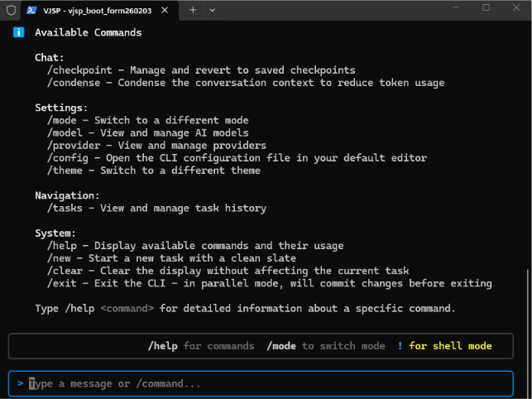Click the "System:" section heading
This screenshot has height=399, width=532.
(55, 233)
